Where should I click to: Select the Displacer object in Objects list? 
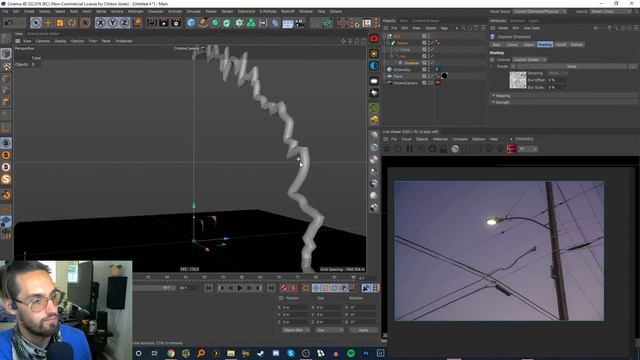tap(411, 63)
